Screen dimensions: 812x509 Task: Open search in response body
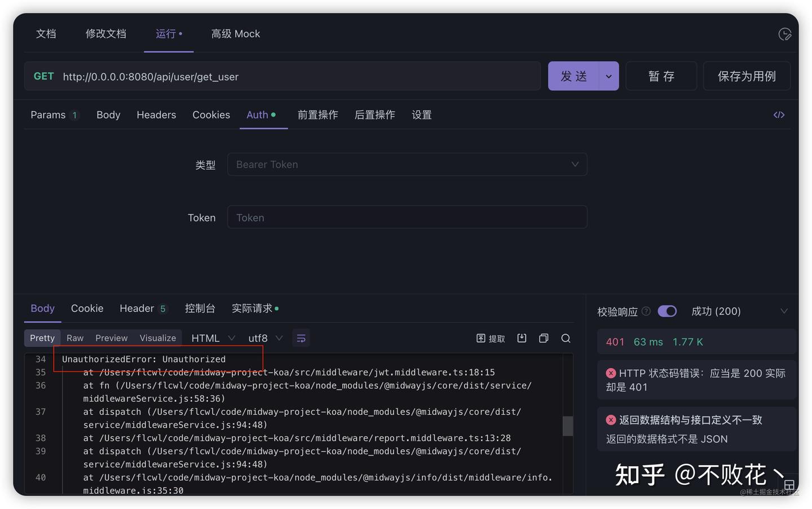[566, 338]
